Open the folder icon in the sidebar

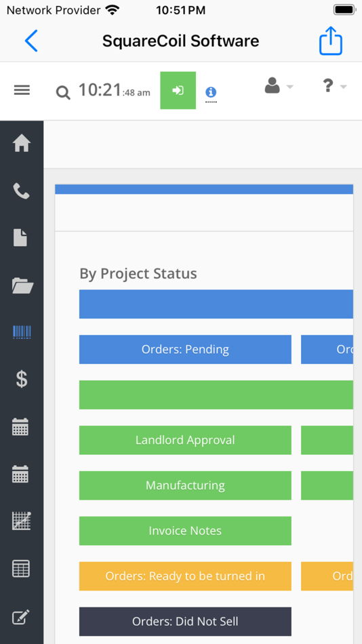point(22,285)
